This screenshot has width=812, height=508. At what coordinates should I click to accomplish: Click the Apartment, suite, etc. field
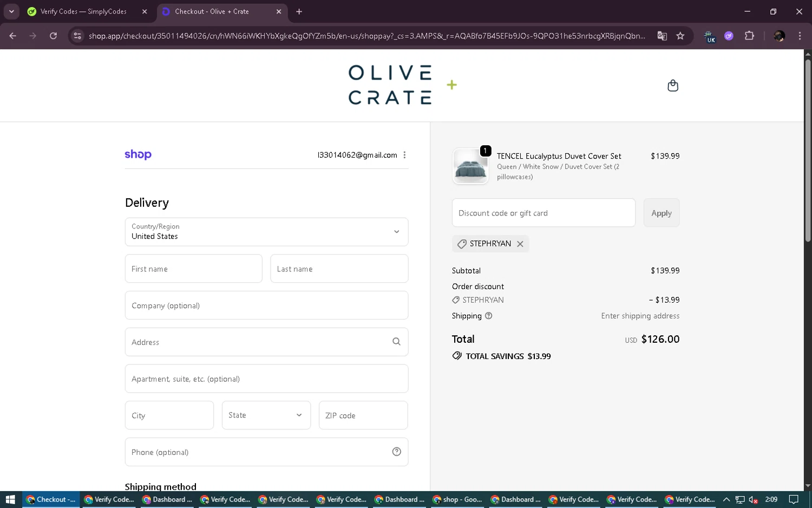point(266,379)
